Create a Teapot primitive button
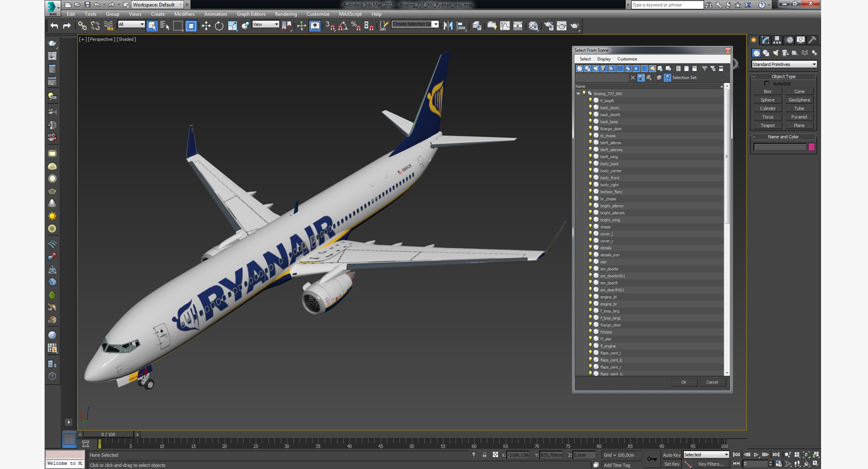 coord(768,125)
